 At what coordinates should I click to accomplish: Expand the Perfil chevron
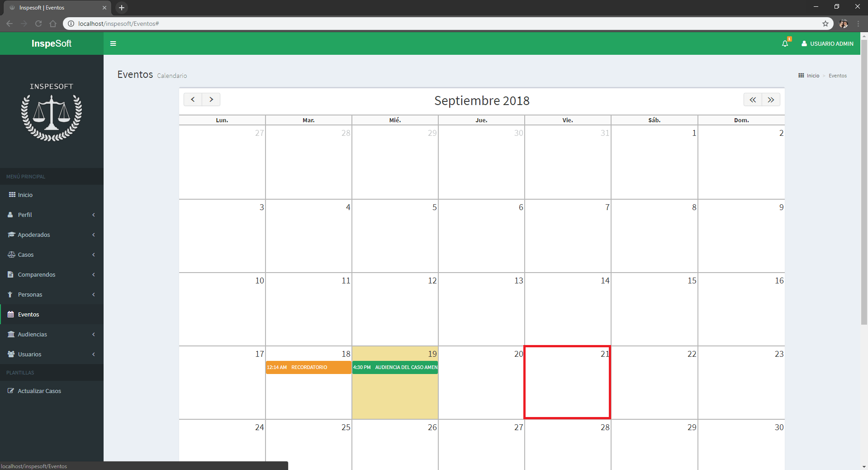click(94, 215)
